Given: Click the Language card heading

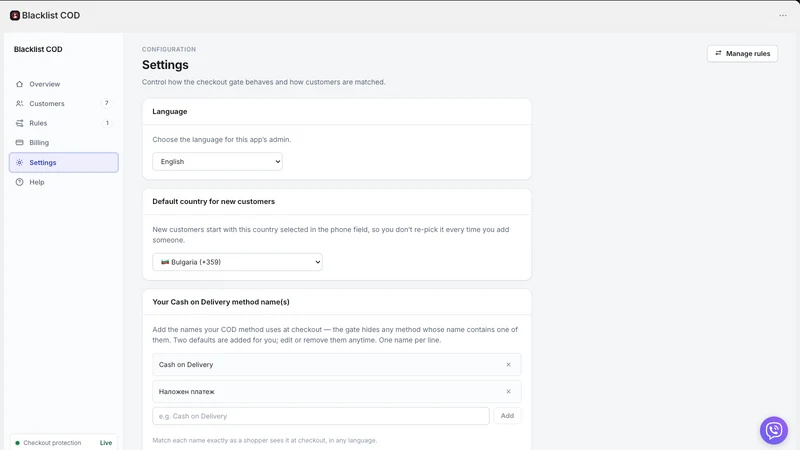Looking at the screenshot, I should [170, 111].
